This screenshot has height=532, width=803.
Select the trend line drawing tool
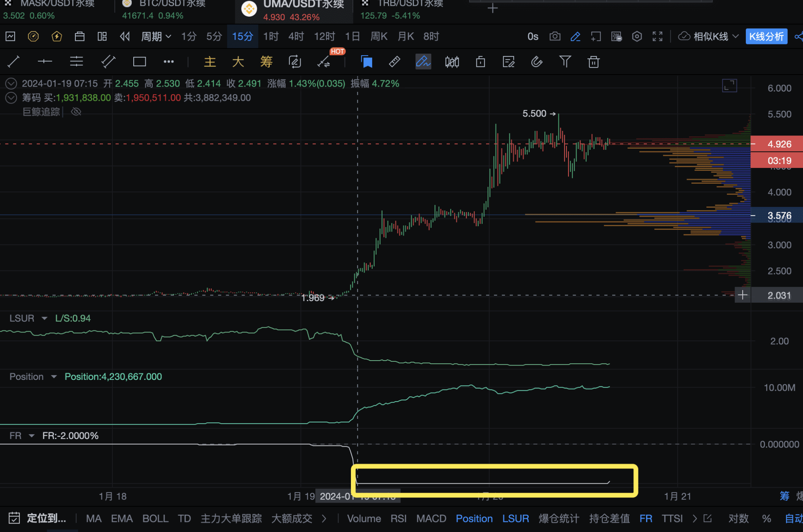[x=14, y=61]
